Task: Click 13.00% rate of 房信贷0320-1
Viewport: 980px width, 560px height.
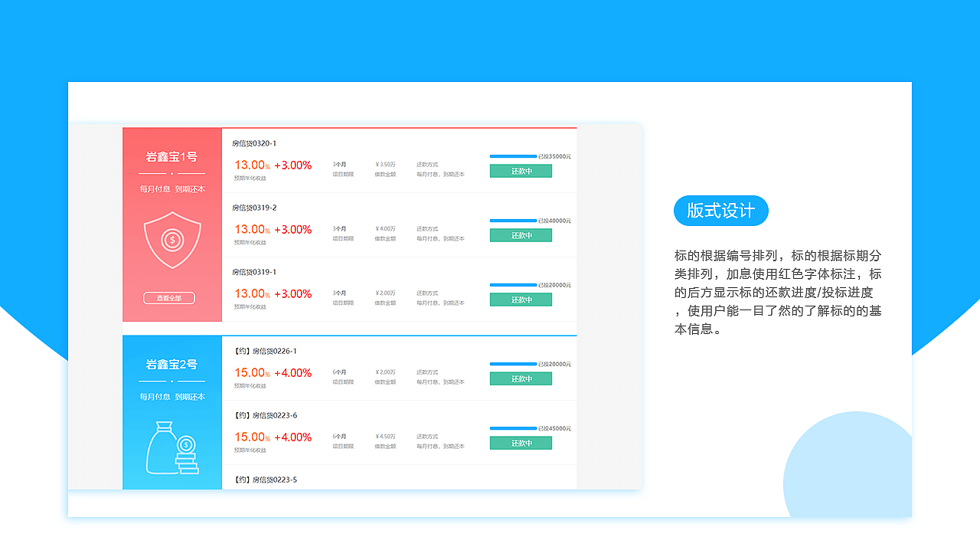Action: (252, 165)
